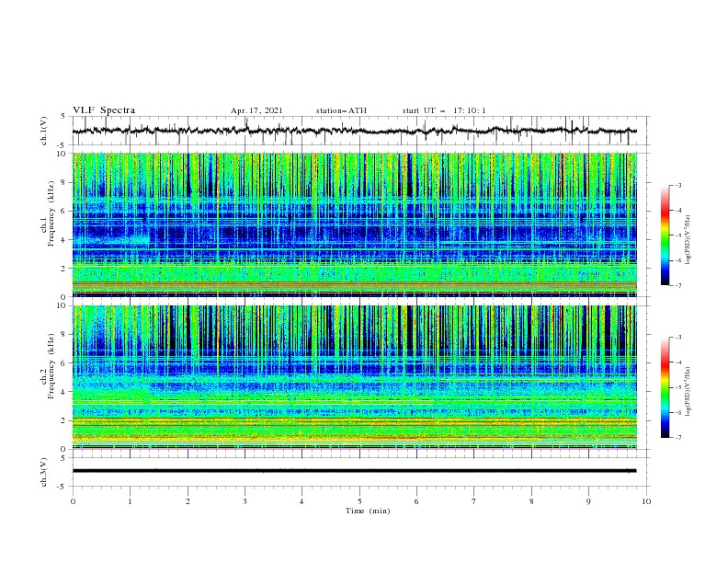Click time axis tick label "9"
Screen dimensions: 728x563
588,501
